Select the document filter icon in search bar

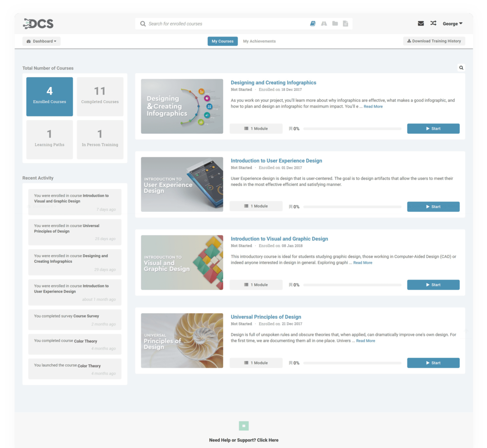point(346,24)
